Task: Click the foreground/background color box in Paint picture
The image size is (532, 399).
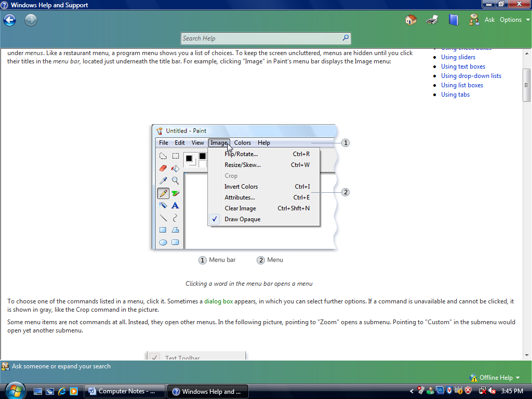Action: 190,160
